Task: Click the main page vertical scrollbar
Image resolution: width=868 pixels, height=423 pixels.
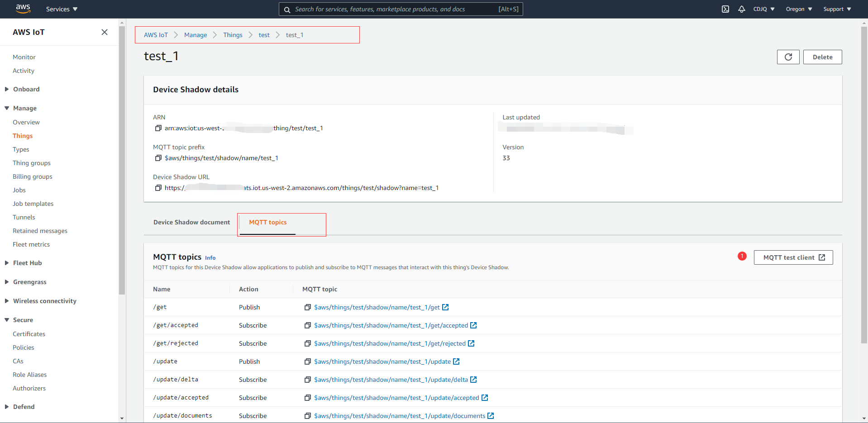Action: click(x=864, y=185)
